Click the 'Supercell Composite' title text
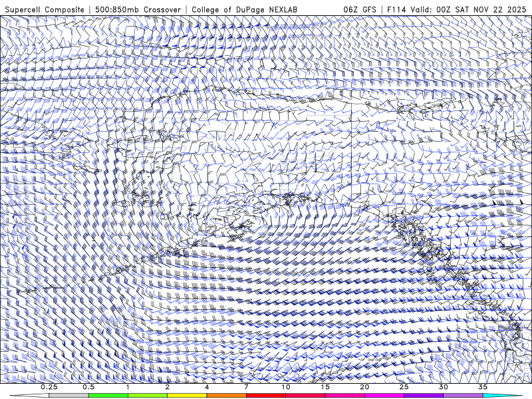This screenshot has height=399, width=532. pos(45,10)
